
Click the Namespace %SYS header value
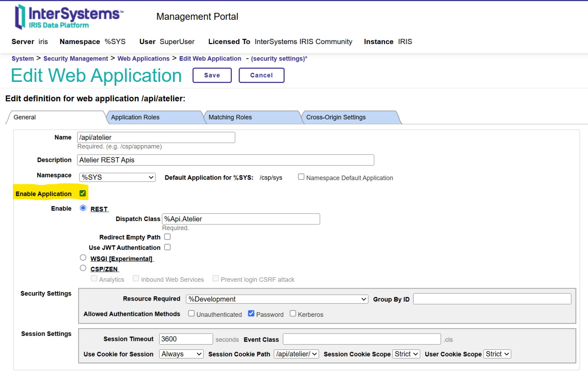pyautogui.click(x=115, y=41)
